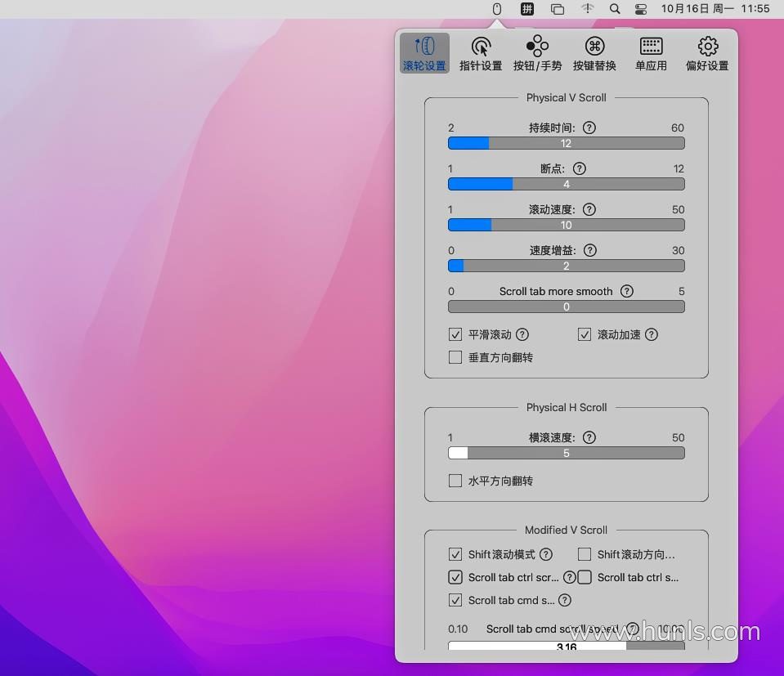Open the Wi-Fi status menu
Viewport: 784px width, 676px height.
pyautogui.click(x=588, y=9)
